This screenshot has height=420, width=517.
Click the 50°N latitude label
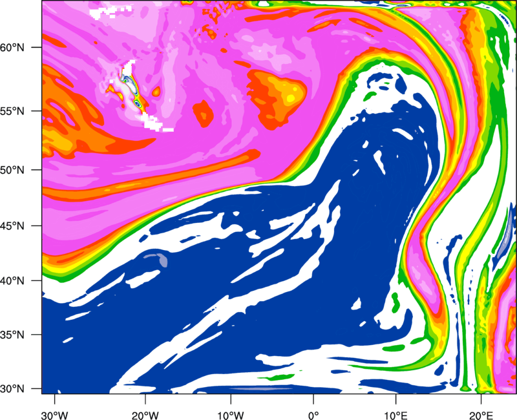click(x=12, y=170)
